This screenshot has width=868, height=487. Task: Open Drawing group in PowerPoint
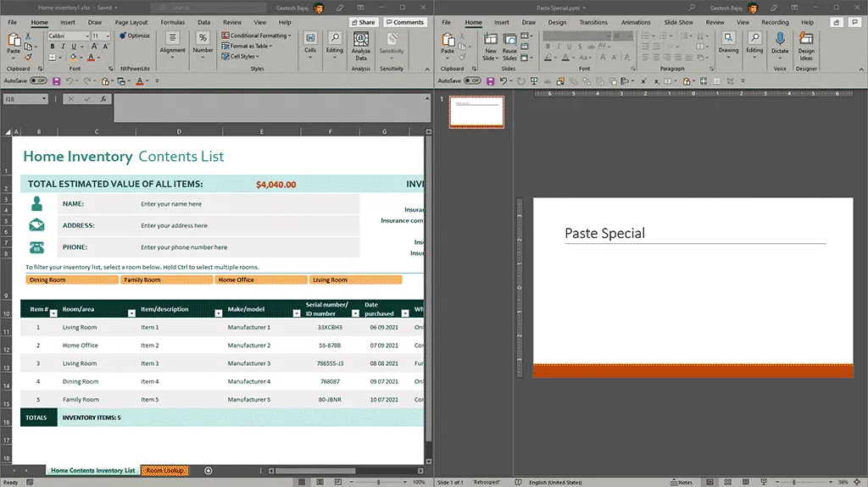(x=728, y=43)
